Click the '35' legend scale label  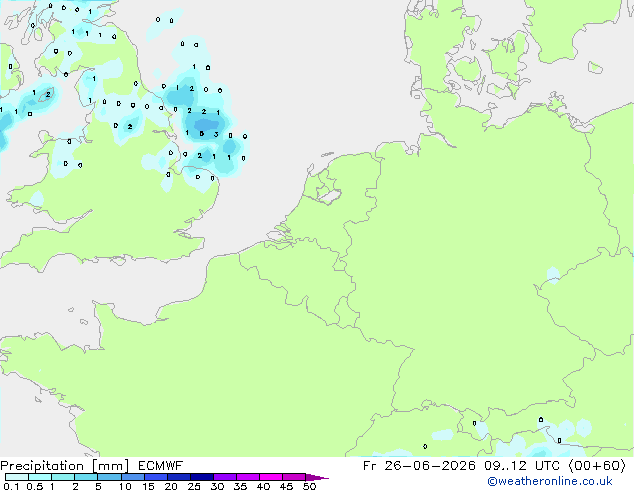point(240,486)
